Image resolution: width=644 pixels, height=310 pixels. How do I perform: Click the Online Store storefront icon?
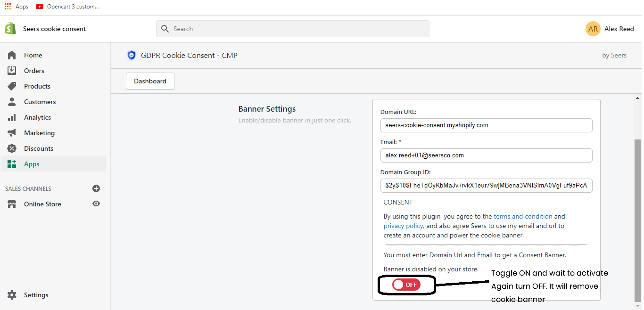tap(12, 204)
